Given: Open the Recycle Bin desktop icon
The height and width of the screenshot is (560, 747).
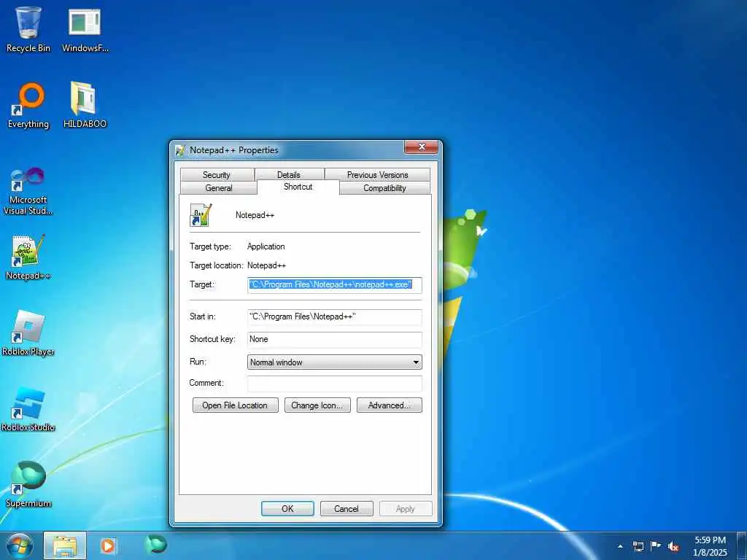Looking at the screenshot, I should [28, 29].
